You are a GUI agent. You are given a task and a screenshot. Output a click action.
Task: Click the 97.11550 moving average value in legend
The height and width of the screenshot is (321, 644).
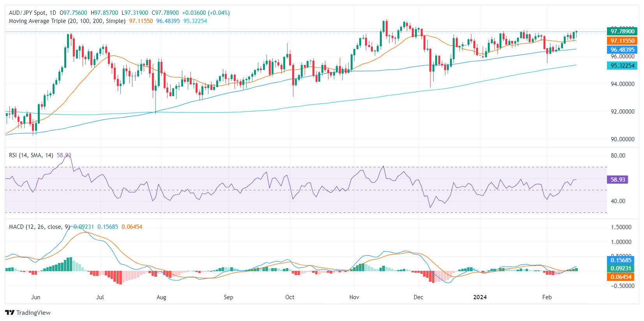click(141, 21)
